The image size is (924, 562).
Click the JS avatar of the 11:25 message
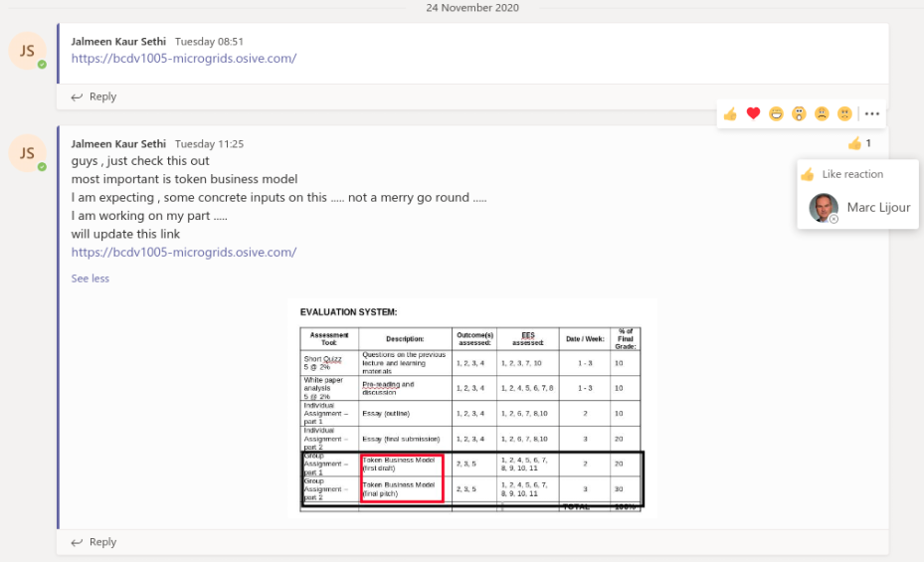[27, 153]
